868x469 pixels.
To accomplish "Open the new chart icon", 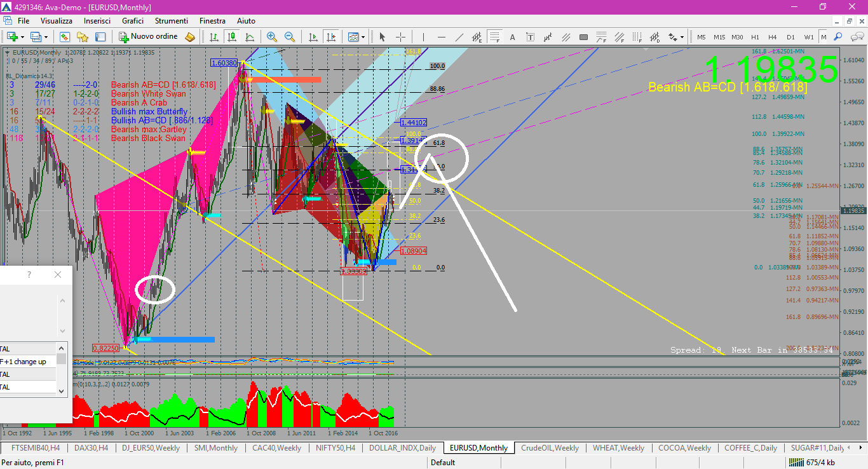I will (x=12, y=37).
